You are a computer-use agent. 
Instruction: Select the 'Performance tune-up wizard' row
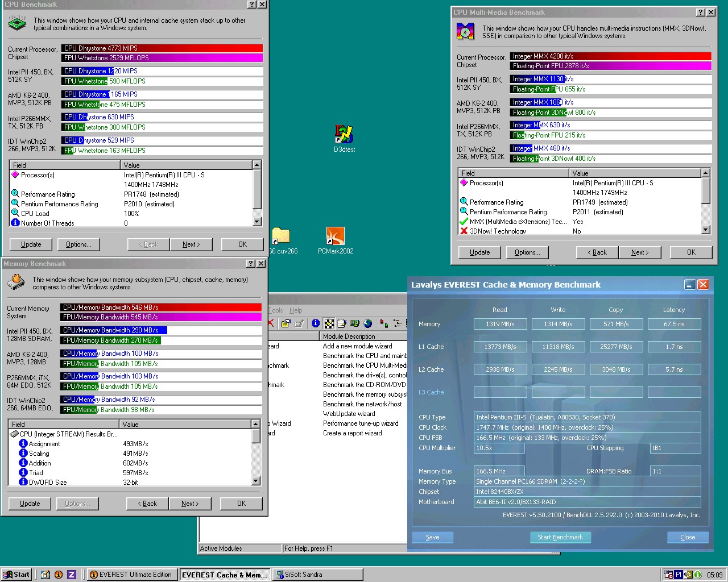361,423
